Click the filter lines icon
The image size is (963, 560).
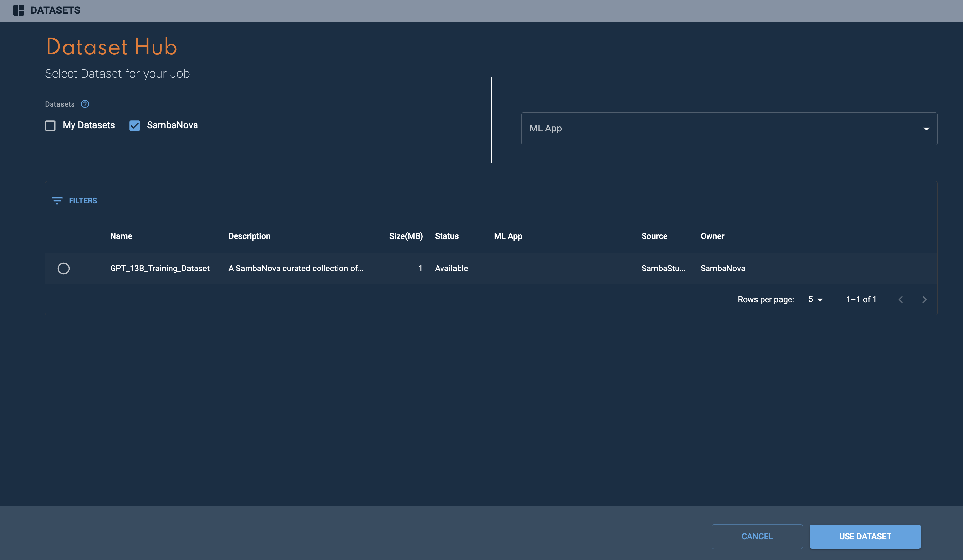click(57, 201)
